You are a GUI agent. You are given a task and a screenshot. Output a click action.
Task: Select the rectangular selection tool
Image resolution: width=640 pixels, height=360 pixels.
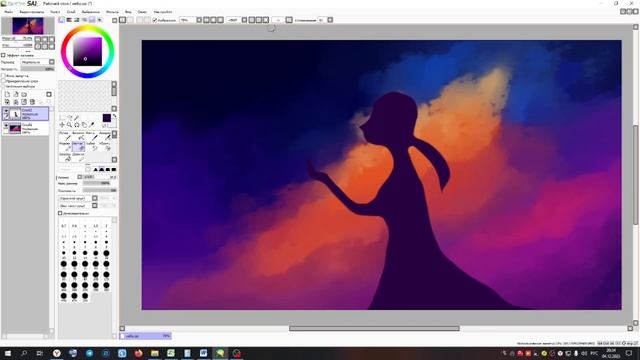[62, 118]
